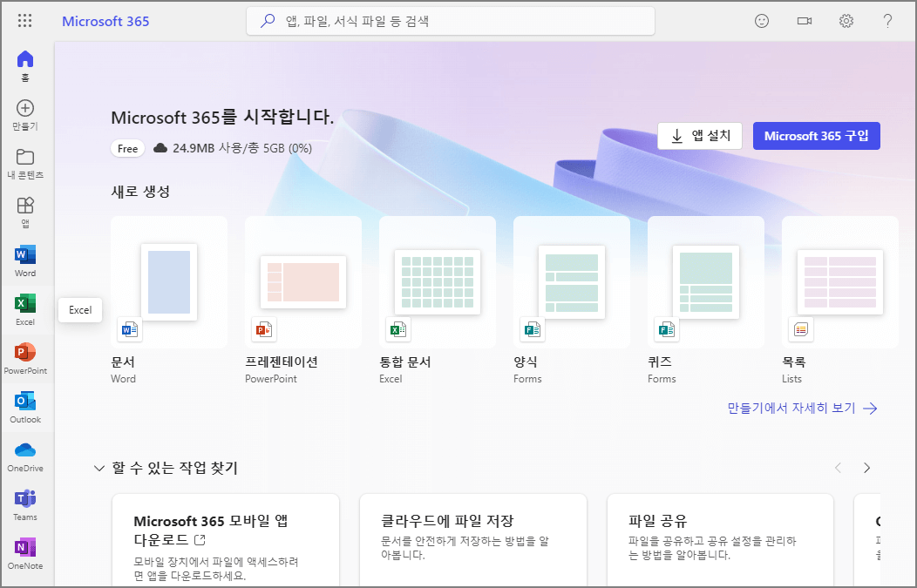This screenshot has width=917, height=588.
Task: Open 만들기에서 자세히 보기 link
Action: point(802,408)
